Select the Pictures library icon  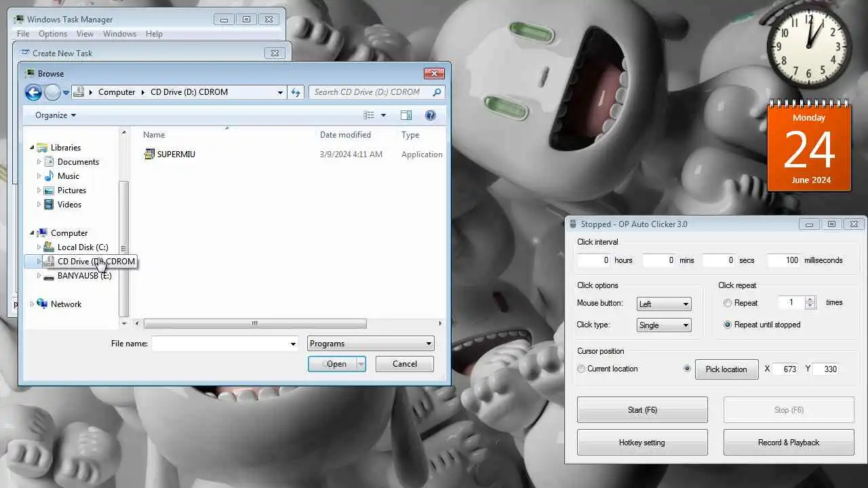(x=50, y=190)
